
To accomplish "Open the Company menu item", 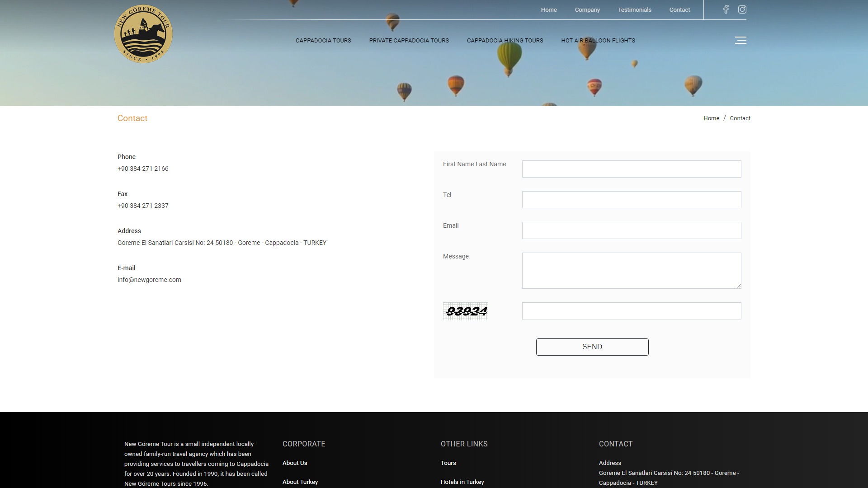I will 587,9.
